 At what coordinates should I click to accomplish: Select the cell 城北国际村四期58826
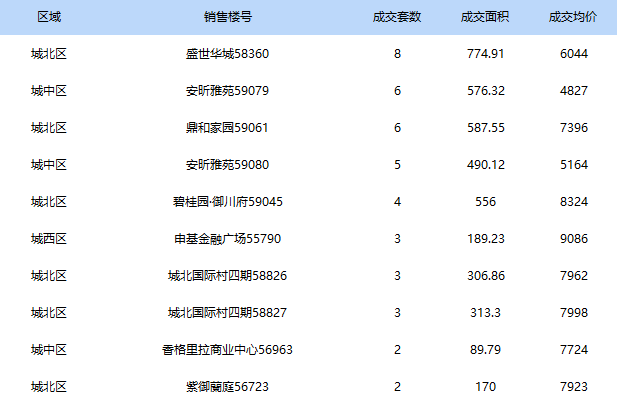point(227,276)
